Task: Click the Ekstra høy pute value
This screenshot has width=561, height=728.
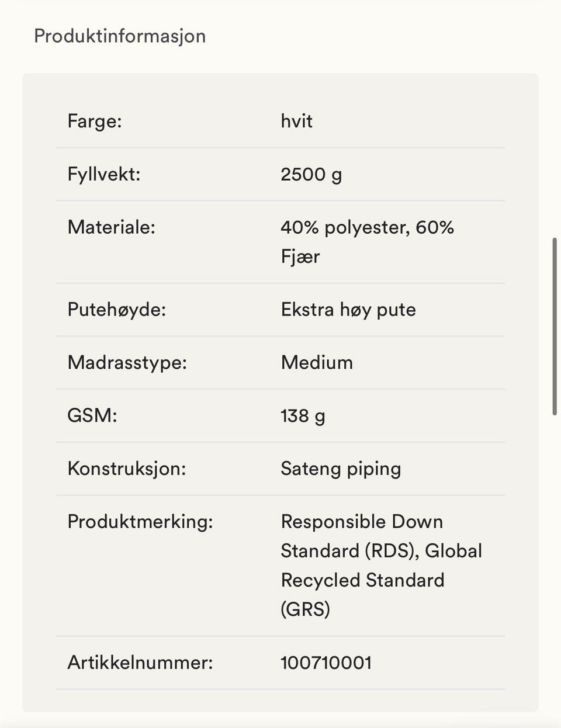Action: 348,310
